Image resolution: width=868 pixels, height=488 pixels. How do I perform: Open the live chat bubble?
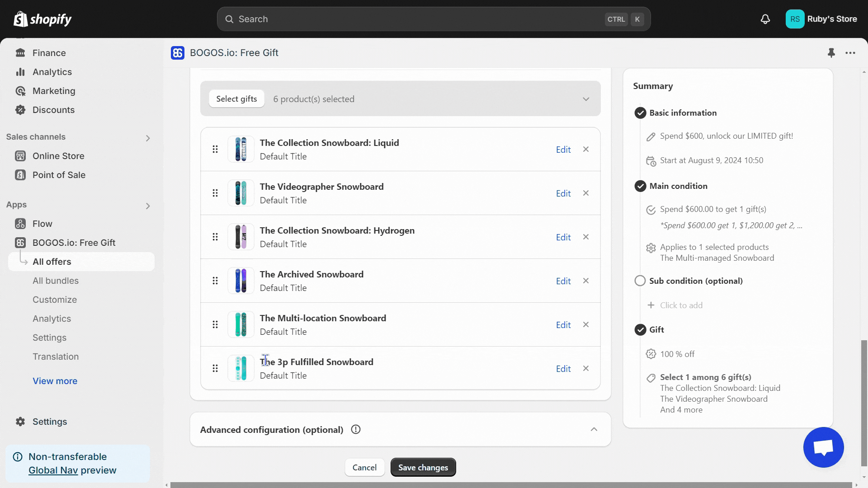[823, 447]
